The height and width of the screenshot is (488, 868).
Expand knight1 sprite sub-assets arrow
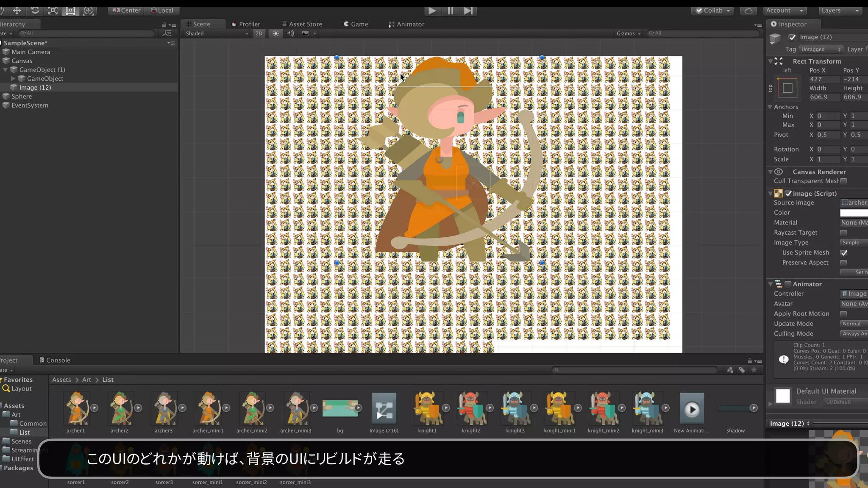[446, 408]
